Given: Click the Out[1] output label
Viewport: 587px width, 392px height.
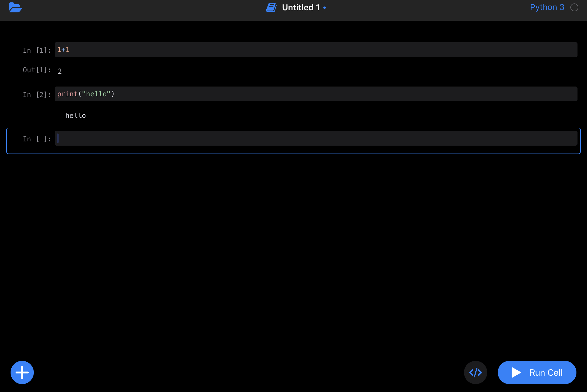Looking at the screenshot, I should coord(37,70).
